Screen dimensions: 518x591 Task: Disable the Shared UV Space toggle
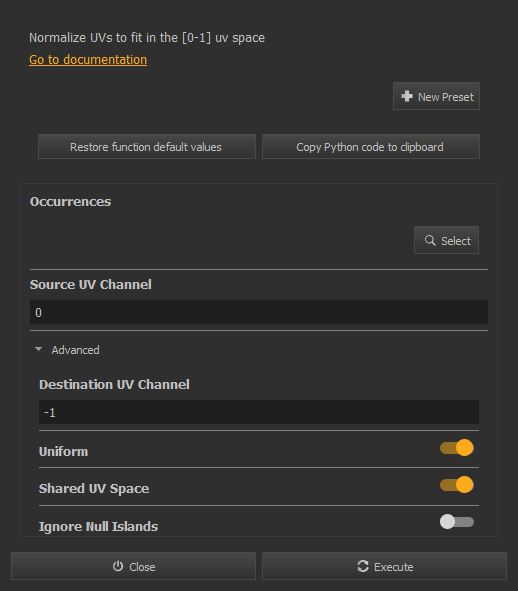pyautogui.click(x=457, y=485)
